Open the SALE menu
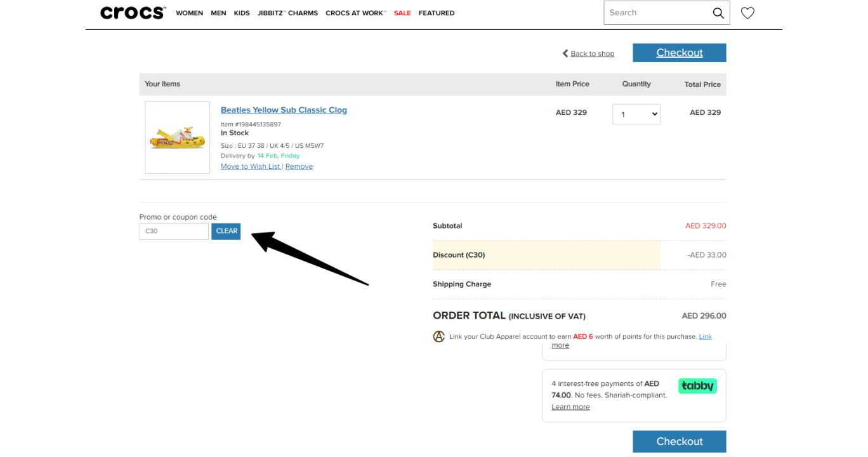The height and width of the screenshot is (457, 868). pos(402,13)
